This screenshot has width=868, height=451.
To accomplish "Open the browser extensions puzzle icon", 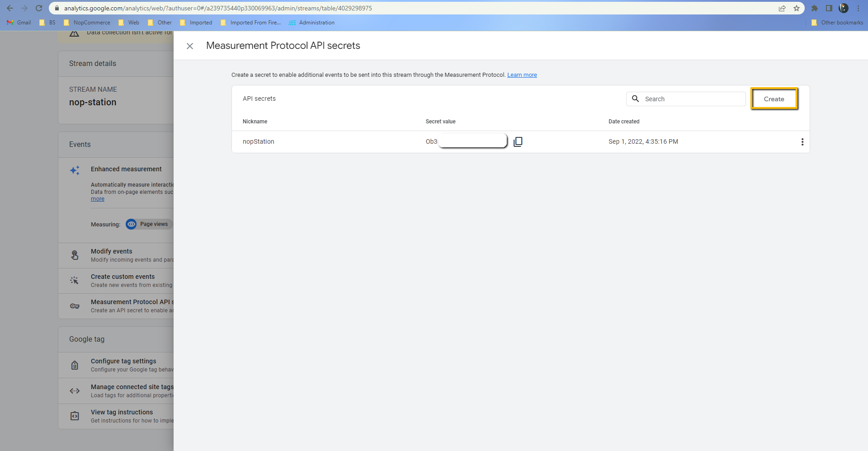I will click(x=814, y=8).
